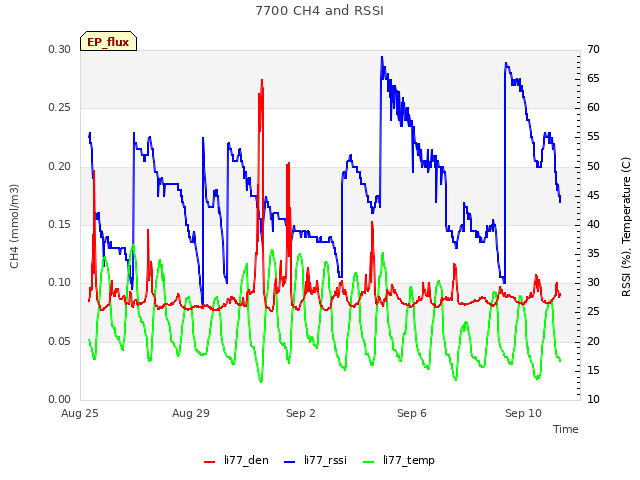Click the 0.30 left axis value
The image size is (640, 480).
click(60, 49)
